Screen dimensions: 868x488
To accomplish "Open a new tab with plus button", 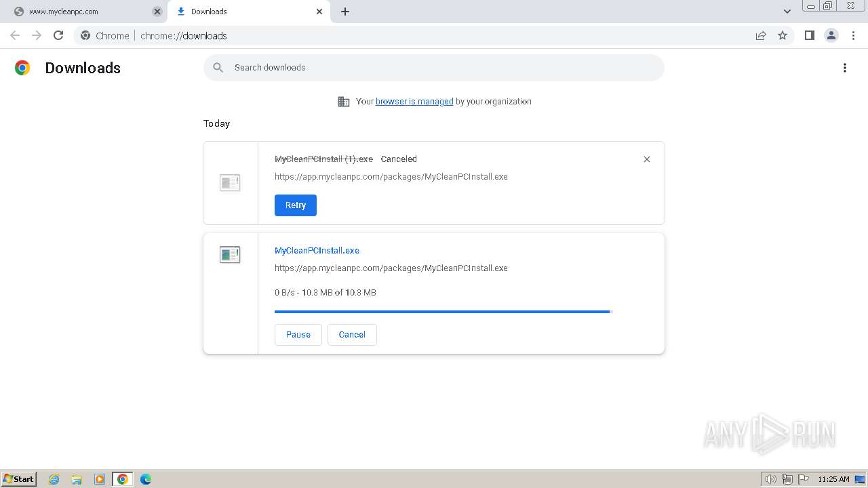I will (x=345, y=12).
